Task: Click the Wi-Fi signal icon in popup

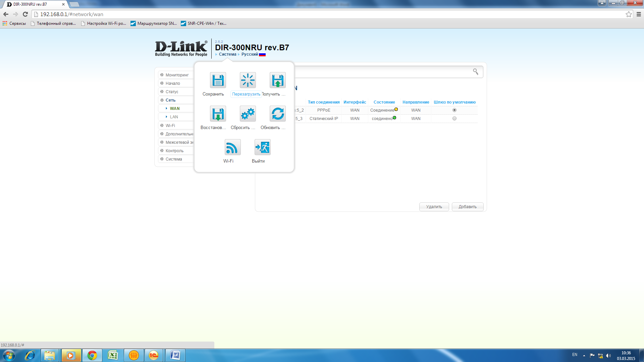Action: coord(232,147)
